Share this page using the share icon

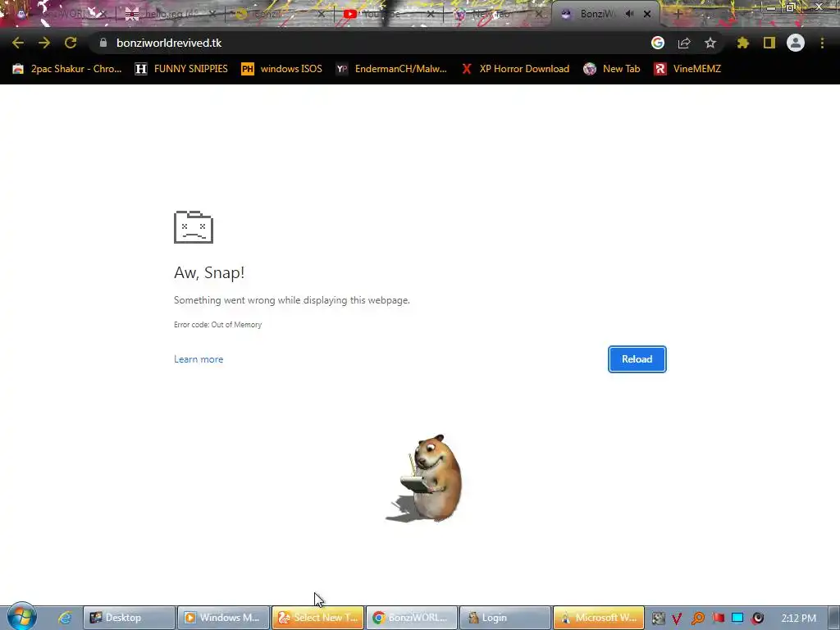click(684, 43)
